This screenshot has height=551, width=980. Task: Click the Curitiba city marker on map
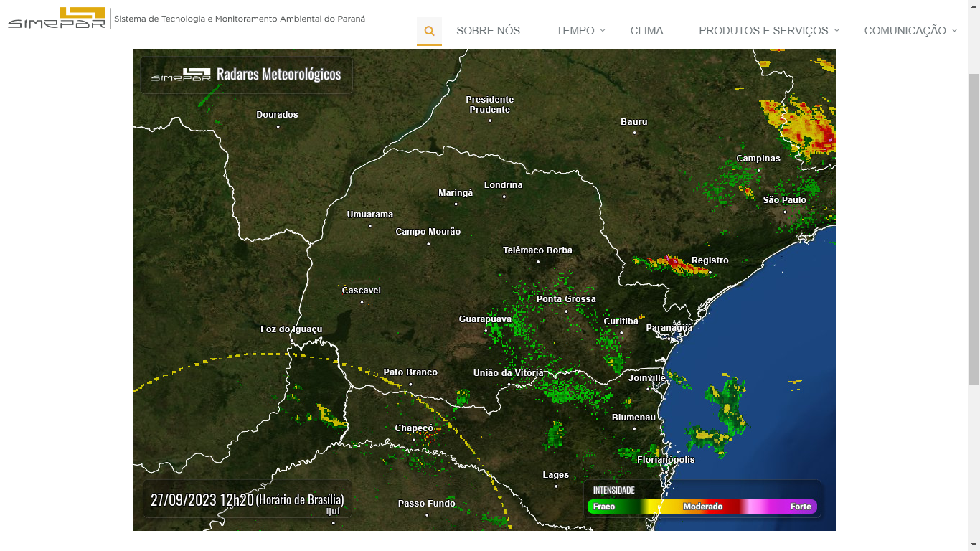click(x=621, y=332)
